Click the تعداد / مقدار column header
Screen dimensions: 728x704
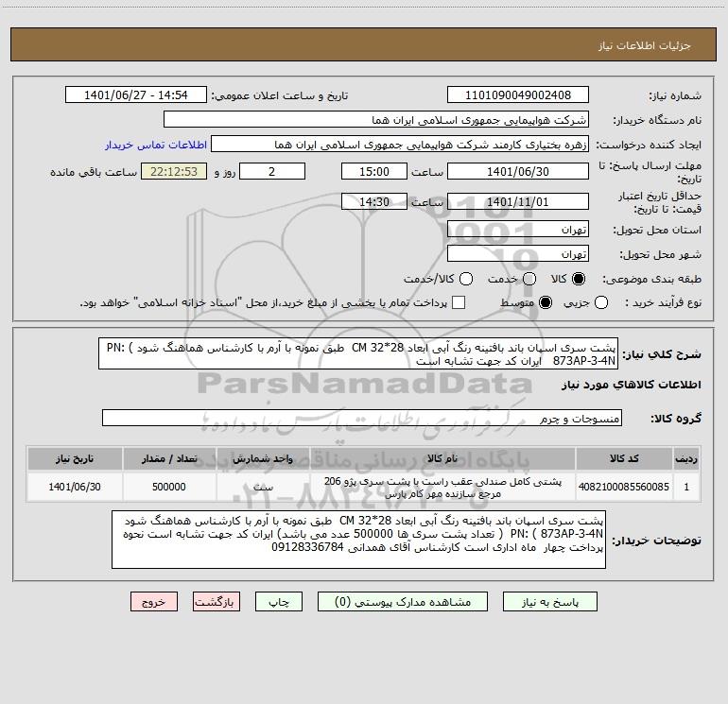(x=169, y=458)
